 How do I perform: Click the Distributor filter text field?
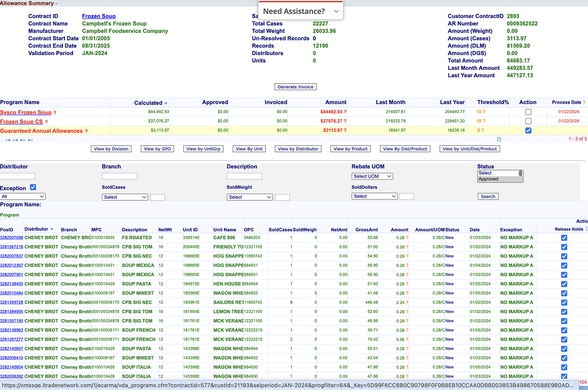tap(18, 176)
